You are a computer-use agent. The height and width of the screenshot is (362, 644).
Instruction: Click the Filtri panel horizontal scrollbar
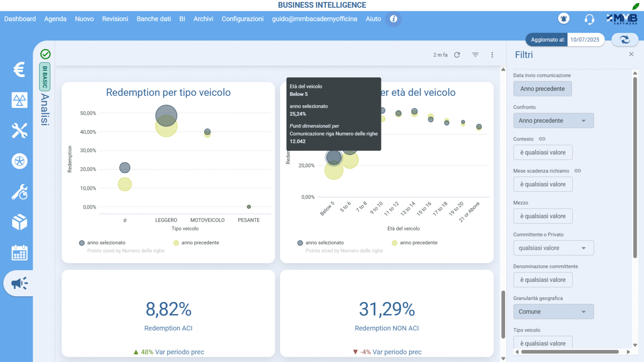570,352
